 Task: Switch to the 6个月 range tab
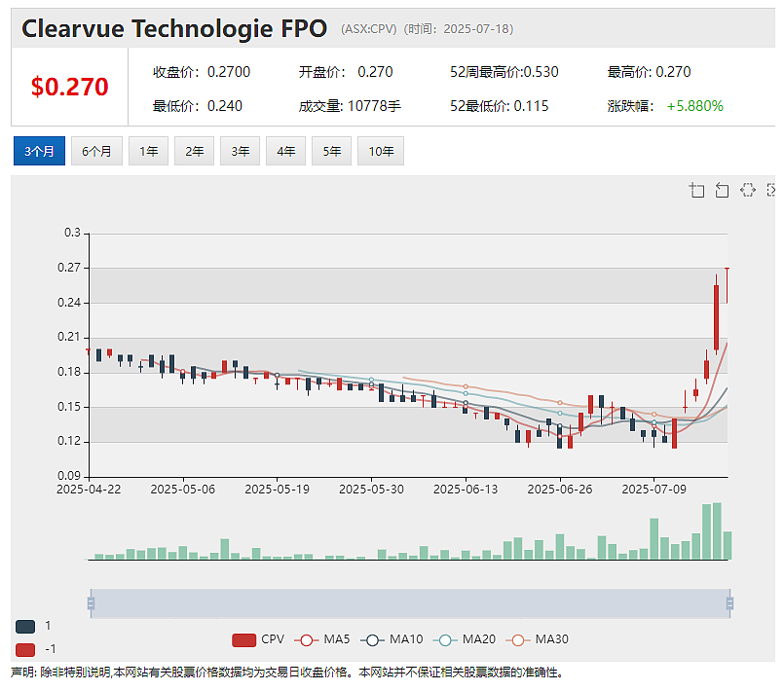[96, 151]
